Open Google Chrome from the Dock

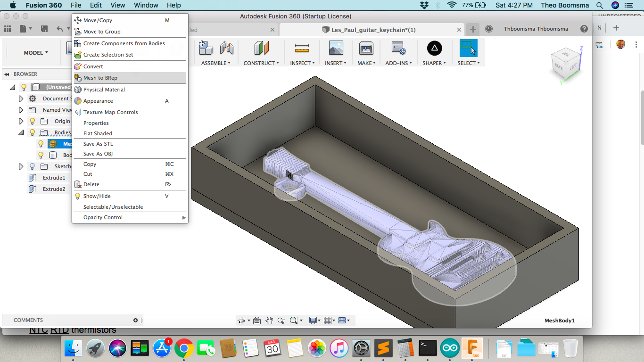[x=184, y=348]
